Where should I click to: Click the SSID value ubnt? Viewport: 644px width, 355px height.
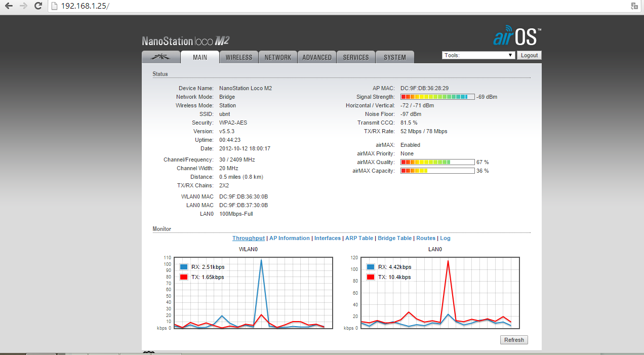224,114
